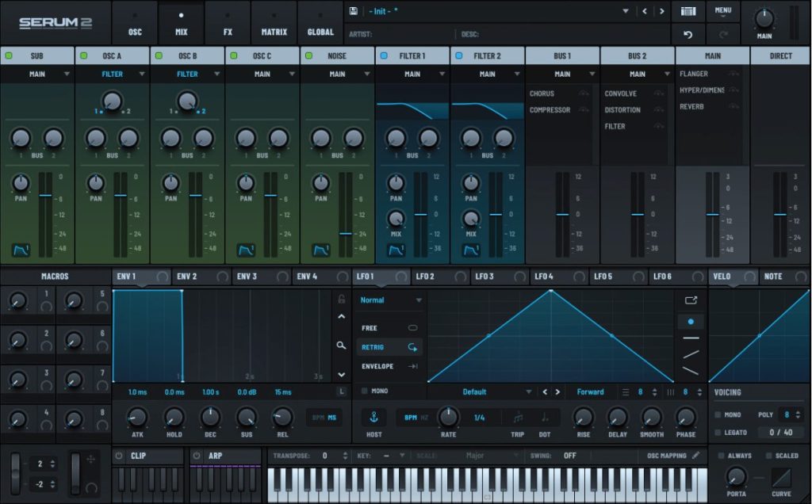
Task: Click the LFO shape export icon
Action: click(x=691, y=300)
